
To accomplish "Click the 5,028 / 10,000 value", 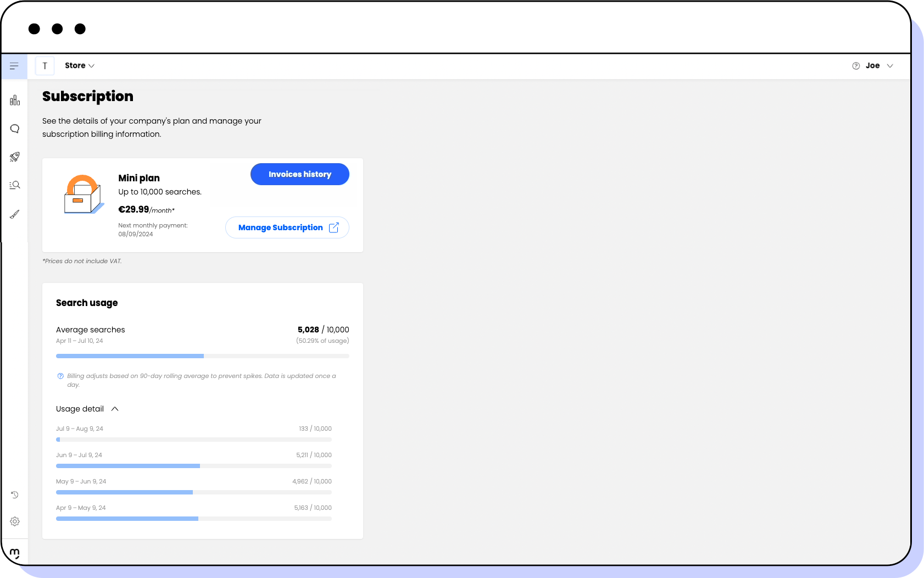I will click(x=324, y=330).
